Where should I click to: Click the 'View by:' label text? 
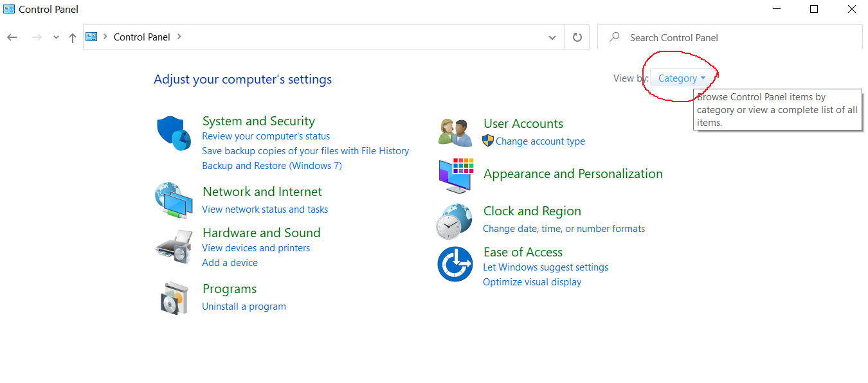tap(631, 78)
